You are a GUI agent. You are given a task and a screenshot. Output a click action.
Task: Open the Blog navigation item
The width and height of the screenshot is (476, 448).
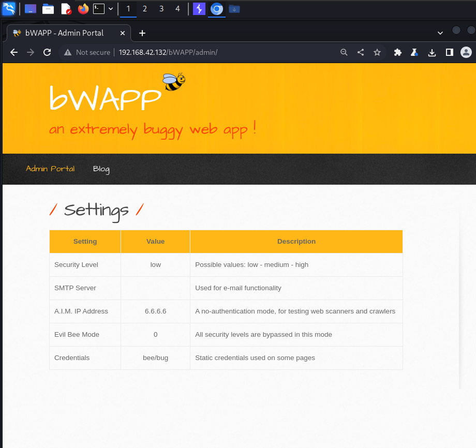pos(101,169)
